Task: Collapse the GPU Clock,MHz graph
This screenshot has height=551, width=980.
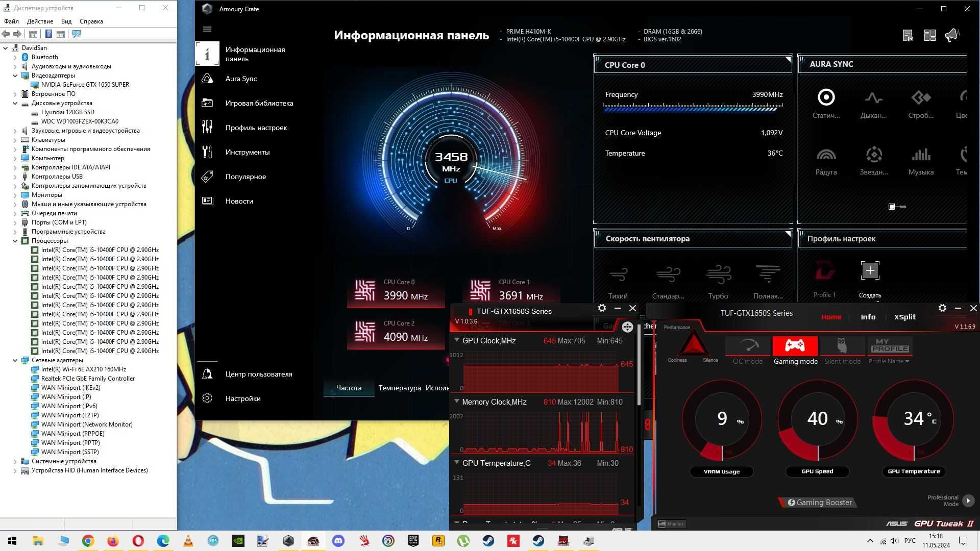Action: [457, 340]
